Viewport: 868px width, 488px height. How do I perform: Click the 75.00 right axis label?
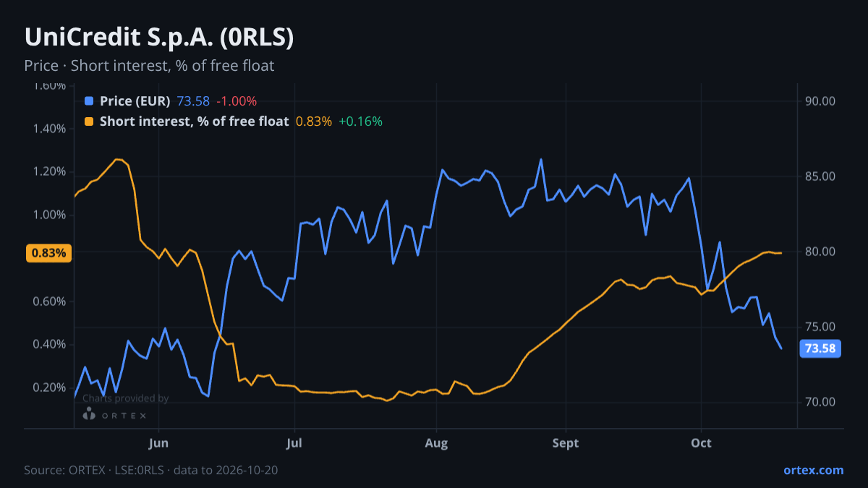(x=820, y=327)
